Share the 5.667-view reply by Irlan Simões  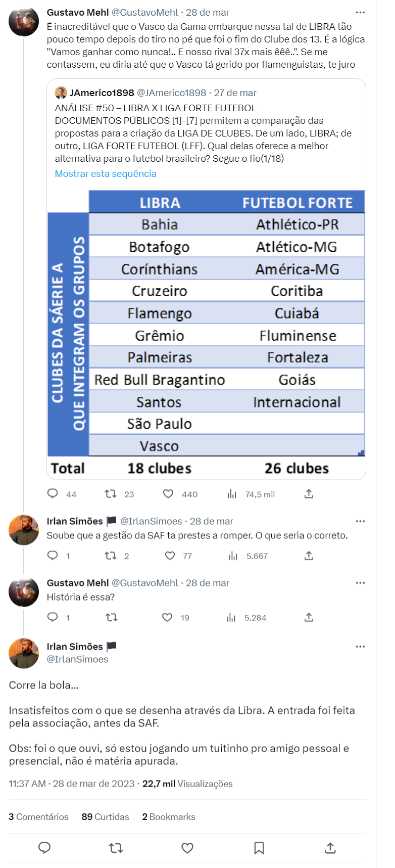(309, 556)
